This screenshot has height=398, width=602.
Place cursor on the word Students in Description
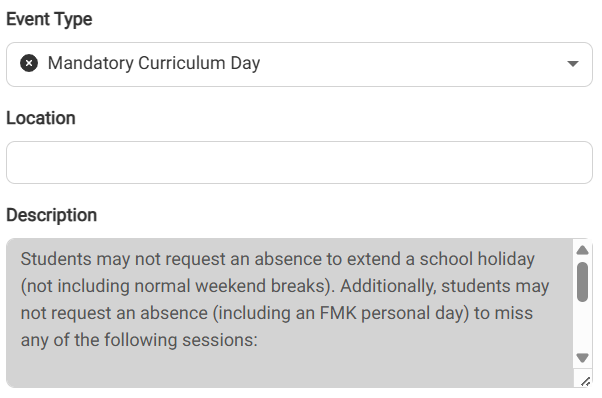point(56,259)
